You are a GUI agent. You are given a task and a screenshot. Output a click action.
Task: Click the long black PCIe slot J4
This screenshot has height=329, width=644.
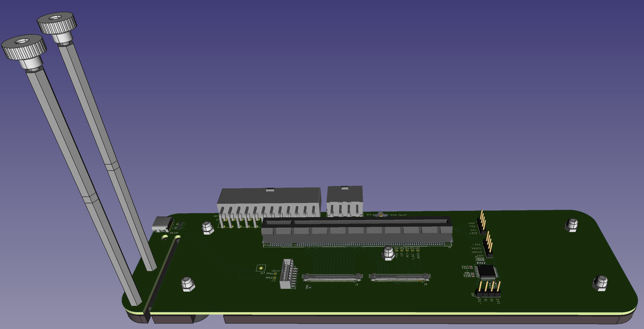357,230
